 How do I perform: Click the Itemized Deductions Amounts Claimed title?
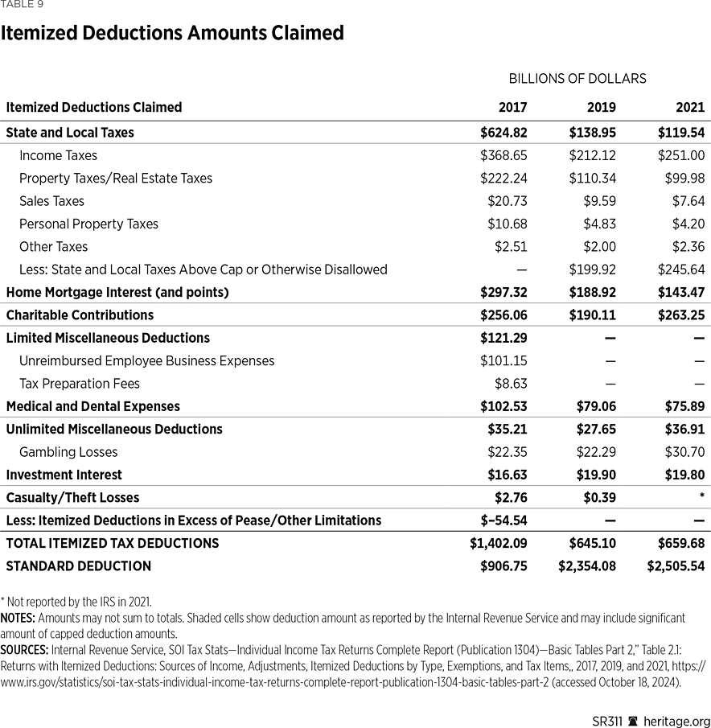[x=172, y=33]
